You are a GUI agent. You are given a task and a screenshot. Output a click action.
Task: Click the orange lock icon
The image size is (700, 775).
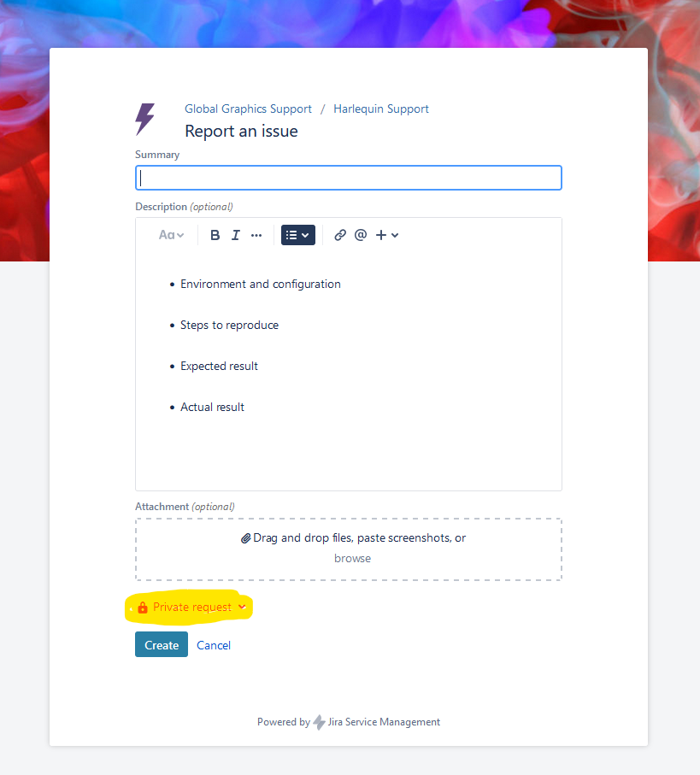point(143,608)
